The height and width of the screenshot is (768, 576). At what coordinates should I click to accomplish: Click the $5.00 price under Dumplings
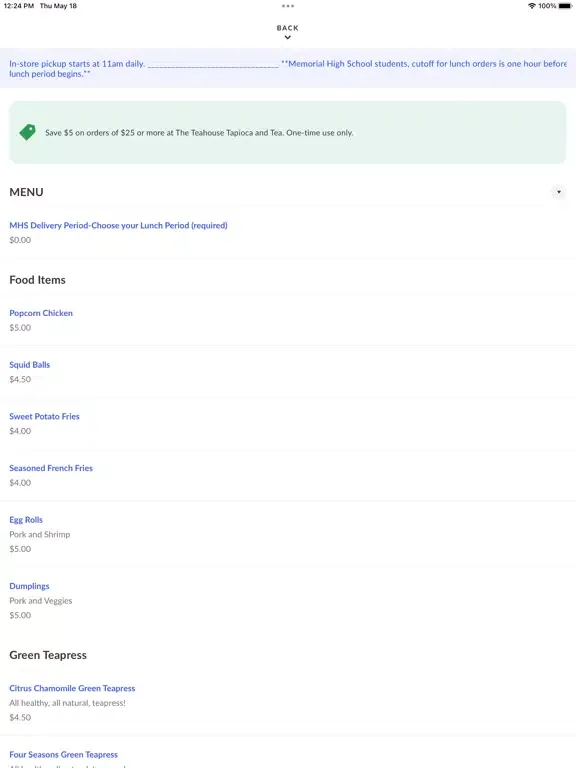click(x=20, y=615)
